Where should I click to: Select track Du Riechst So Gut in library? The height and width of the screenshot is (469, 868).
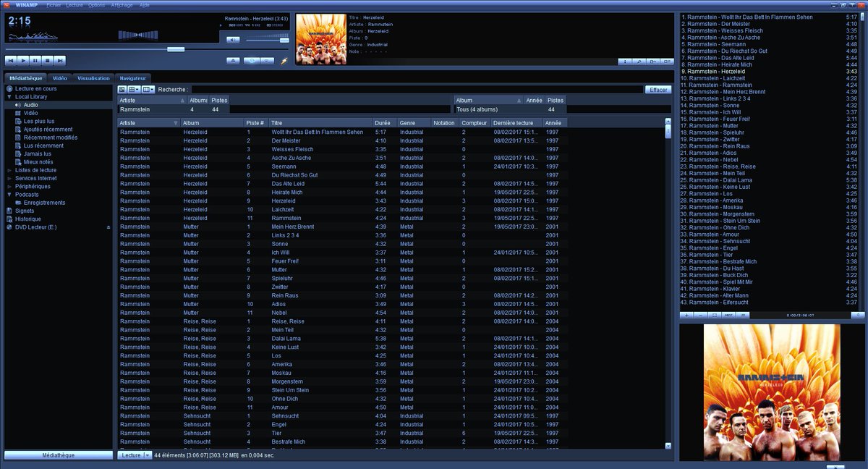(295, 175)
